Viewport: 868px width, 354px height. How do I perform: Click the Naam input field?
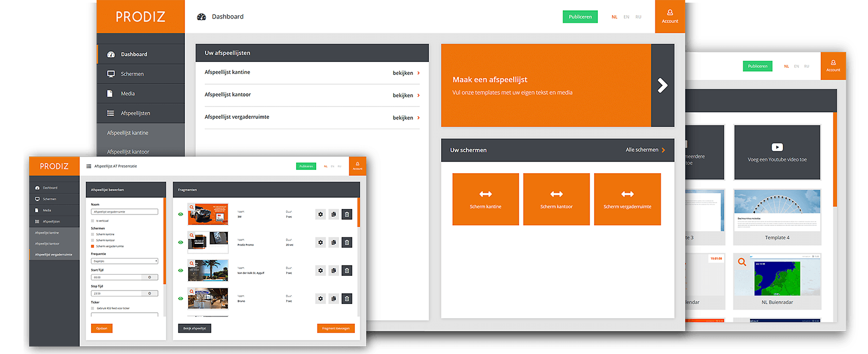[124, 212]
